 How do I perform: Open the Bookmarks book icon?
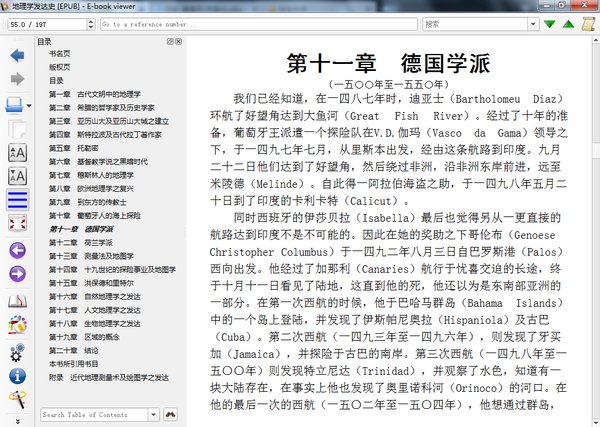pos(17,301)
